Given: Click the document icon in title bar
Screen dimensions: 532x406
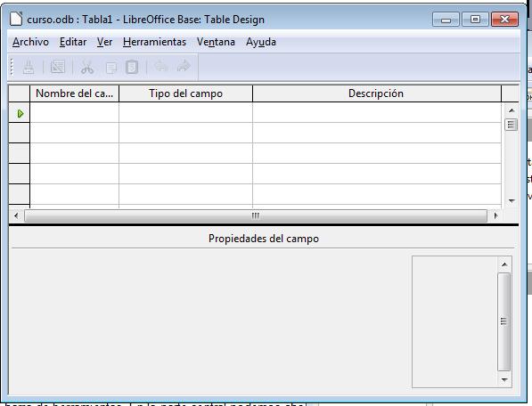Looking at the screenshot, I should 16,19.
